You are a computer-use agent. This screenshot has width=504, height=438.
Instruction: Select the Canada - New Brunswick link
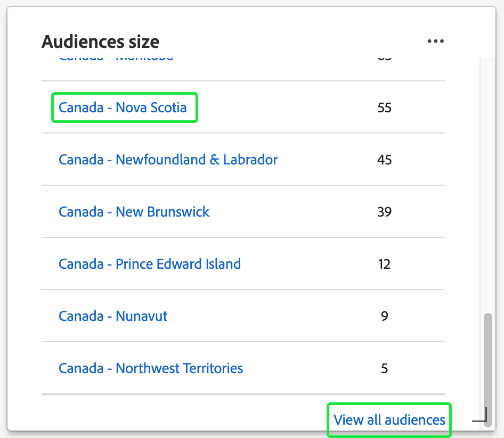point(134,212)
